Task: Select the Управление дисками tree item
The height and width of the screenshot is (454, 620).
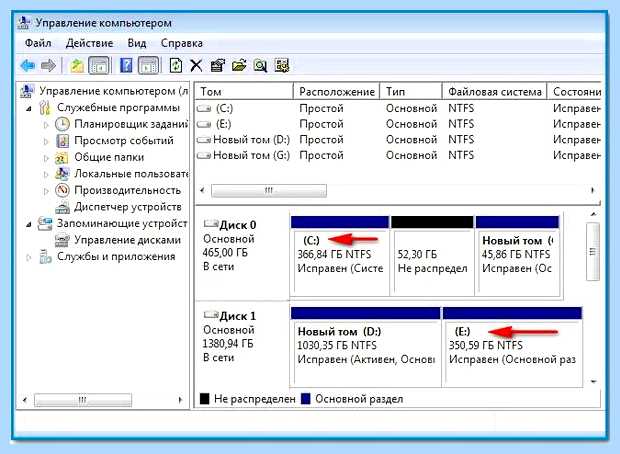Action: pos(127,240)
